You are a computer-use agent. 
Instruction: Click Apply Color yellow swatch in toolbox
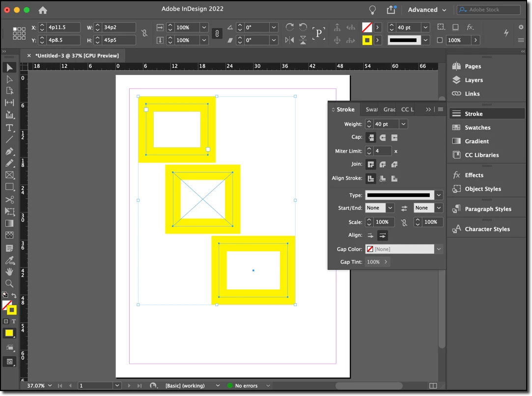coord(9,333)
